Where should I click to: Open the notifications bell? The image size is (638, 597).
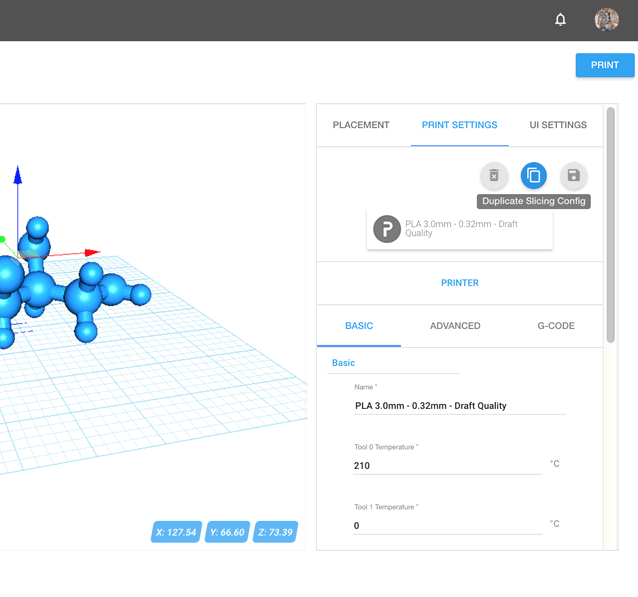(560, 20)
